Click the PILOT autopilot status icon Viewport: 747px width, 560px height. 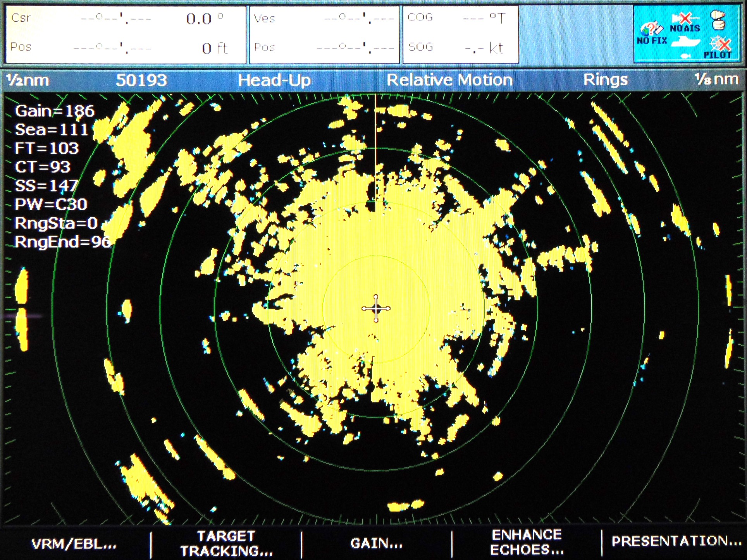pos(719,48)
